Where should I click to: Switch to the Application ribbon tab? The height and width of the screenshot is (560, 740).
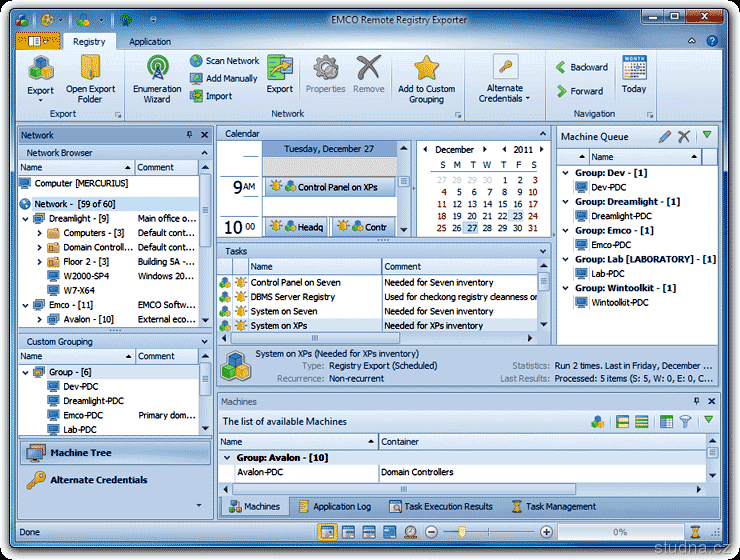(x=150, y=42)
